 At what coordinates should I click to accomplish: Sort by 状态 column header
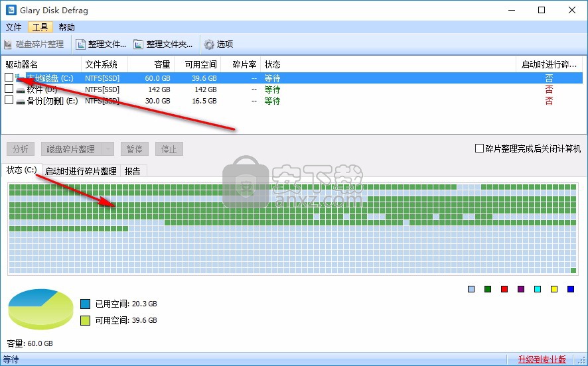(x=388, y=64)
